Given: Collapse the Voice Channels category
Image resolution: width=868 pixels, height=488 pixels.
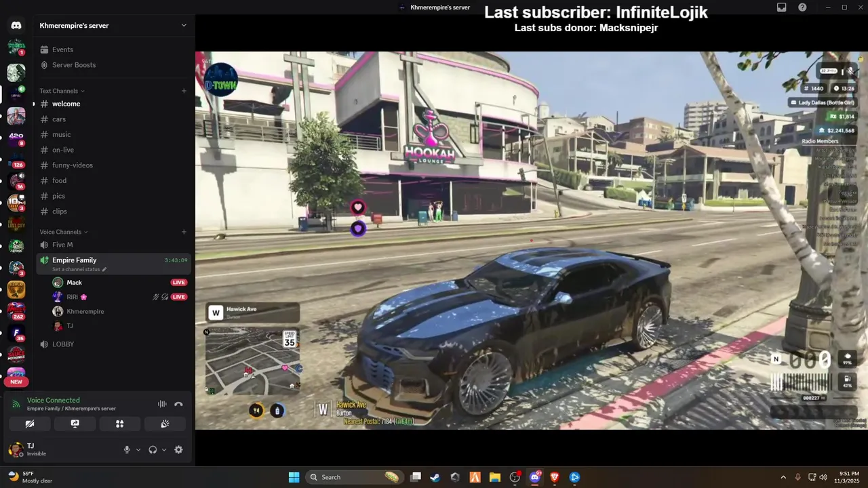Looking at the screenshot, I should pos(64,232).
